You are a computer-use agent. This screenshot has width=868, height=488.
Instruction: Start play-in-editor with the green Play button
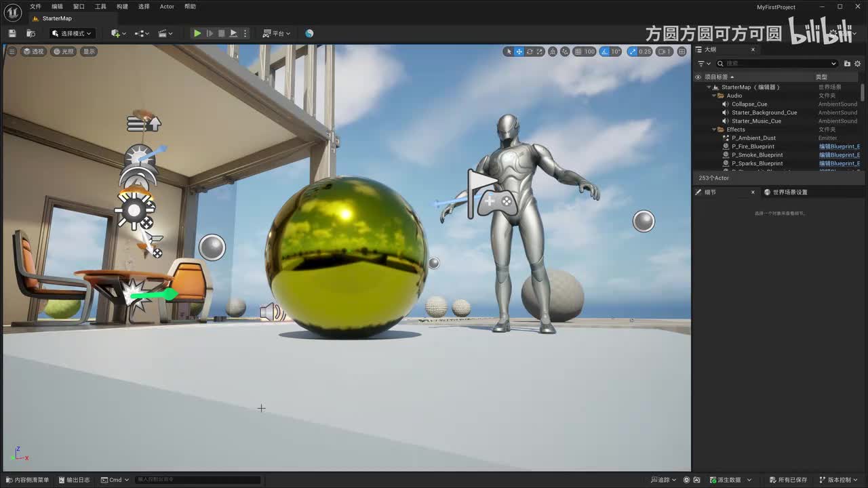pyautogui.click(x=197, y=33)
